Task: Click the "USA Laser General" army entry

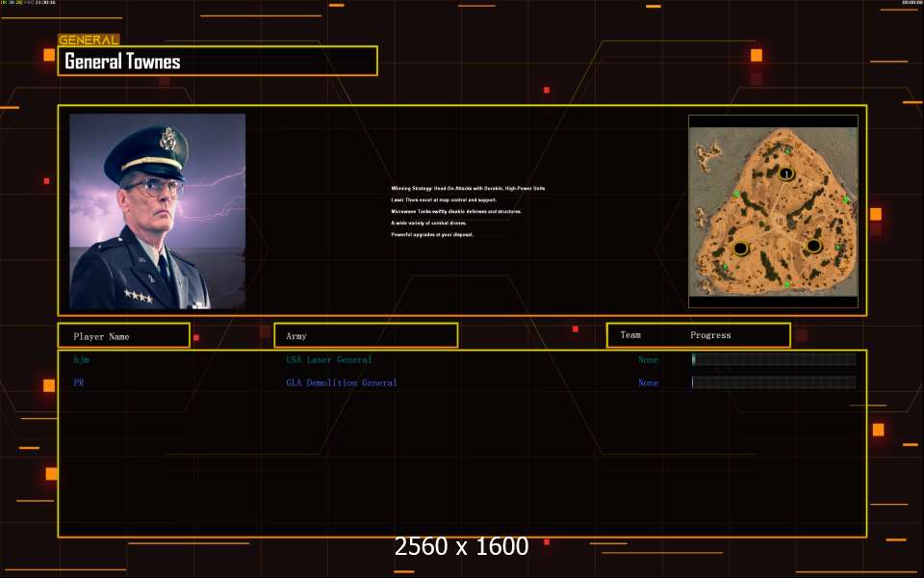Action: pyautogui.click(x=329, y=359)
